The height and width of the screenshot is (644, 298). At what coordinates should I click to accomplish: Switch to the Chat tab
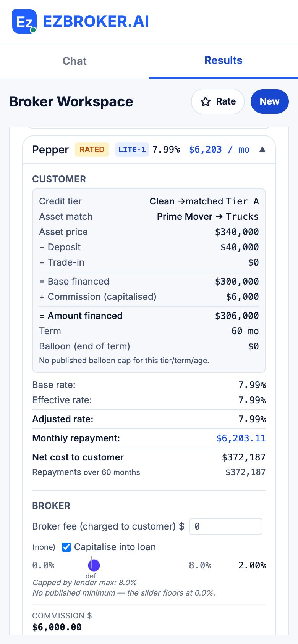click(x=74, y=61)
